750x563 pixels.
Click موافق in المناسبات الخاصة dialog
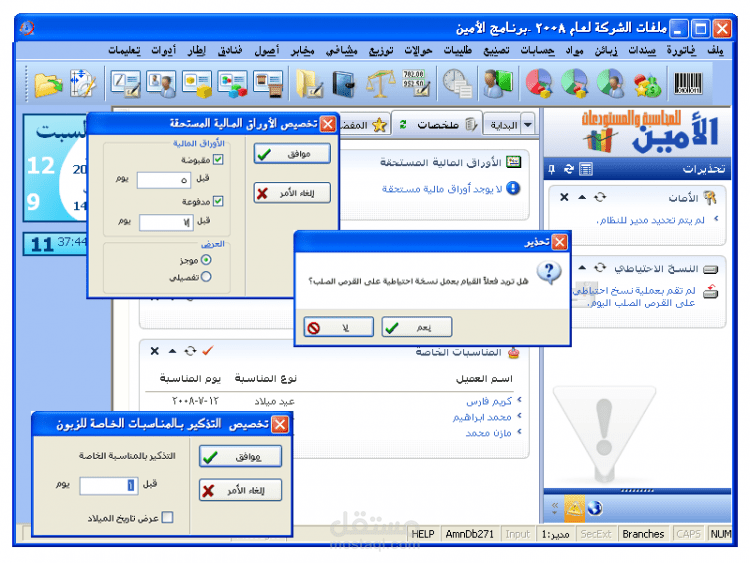[240, 457]
